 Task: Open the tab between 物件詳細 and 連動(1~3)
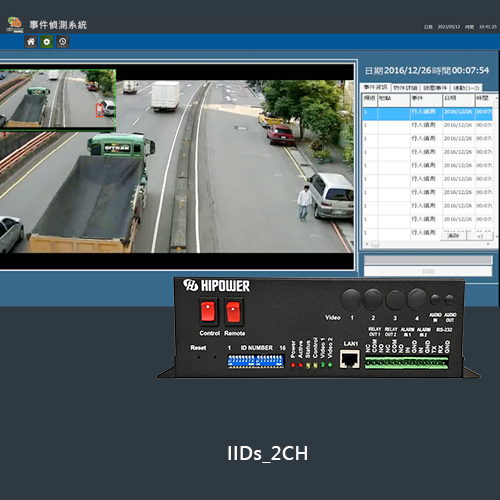click(435, 88)
